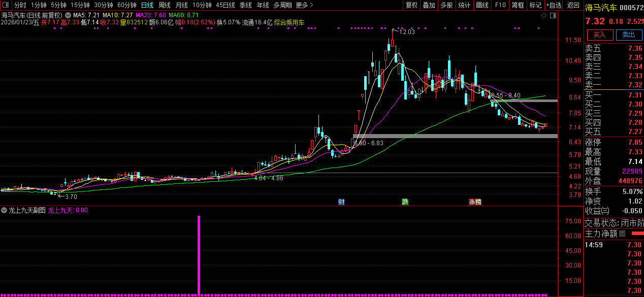Collapse the 龙上九天副图 indicator panel

[5, 210]
